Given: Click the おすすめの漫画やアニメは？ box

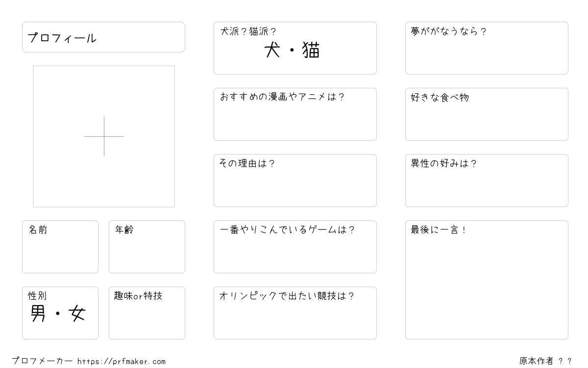Looking at the screenshot, I should pos(295,114).
